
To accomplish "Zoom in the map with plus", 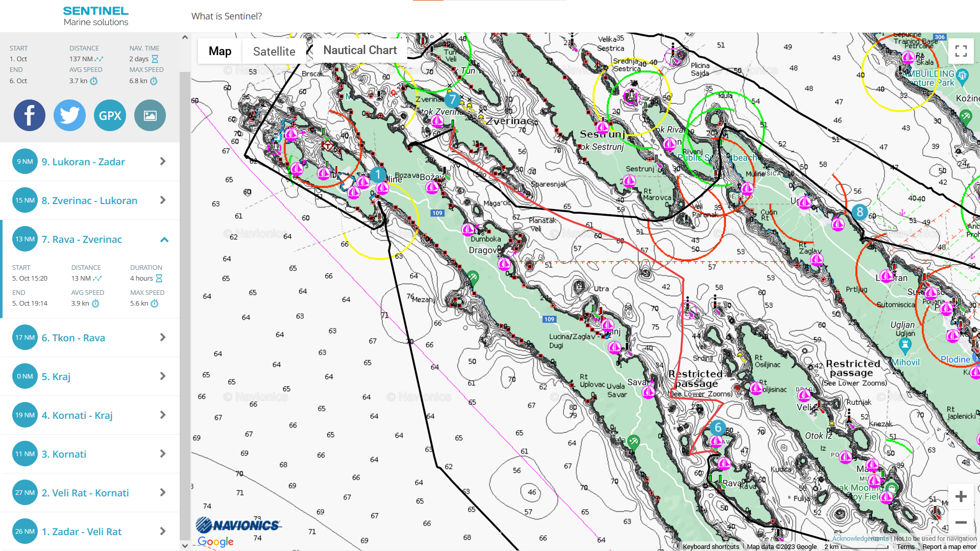I will 961,496.
